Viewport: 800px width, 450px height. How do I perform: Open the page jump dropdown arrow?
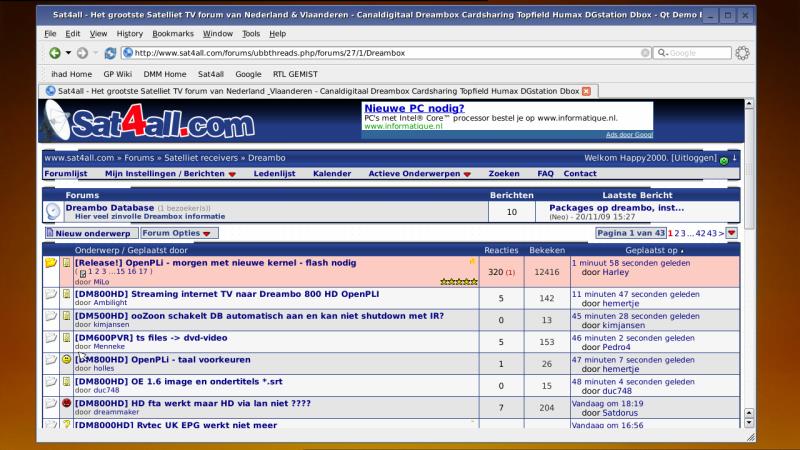point(732,233)
